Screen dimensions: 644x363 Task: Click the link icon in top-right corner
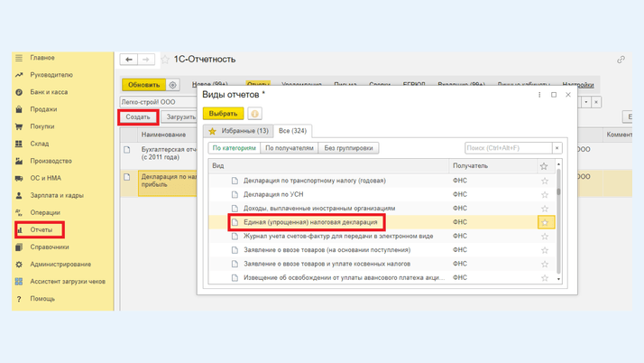point(621,60)
